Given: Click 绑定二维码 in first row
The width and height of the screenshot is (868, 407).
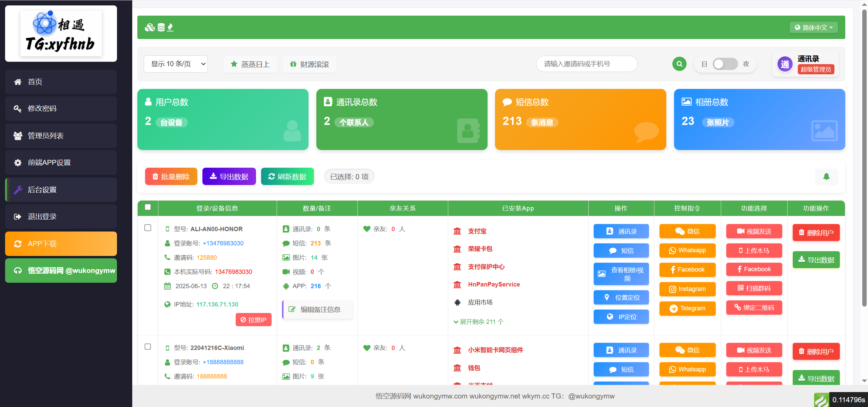Looking at the screenshot, I should pos(754,308).
